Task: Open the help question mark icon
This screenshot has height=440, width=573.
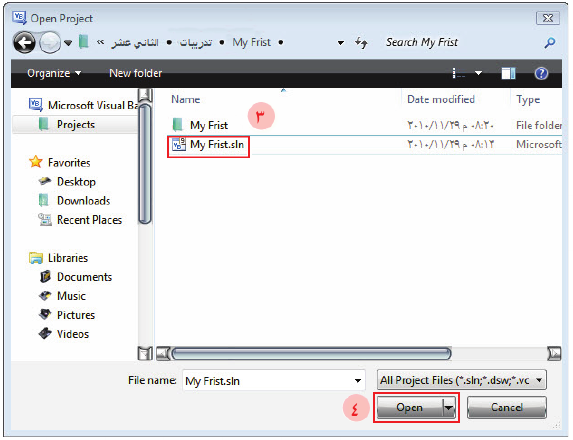Action: 541,73
